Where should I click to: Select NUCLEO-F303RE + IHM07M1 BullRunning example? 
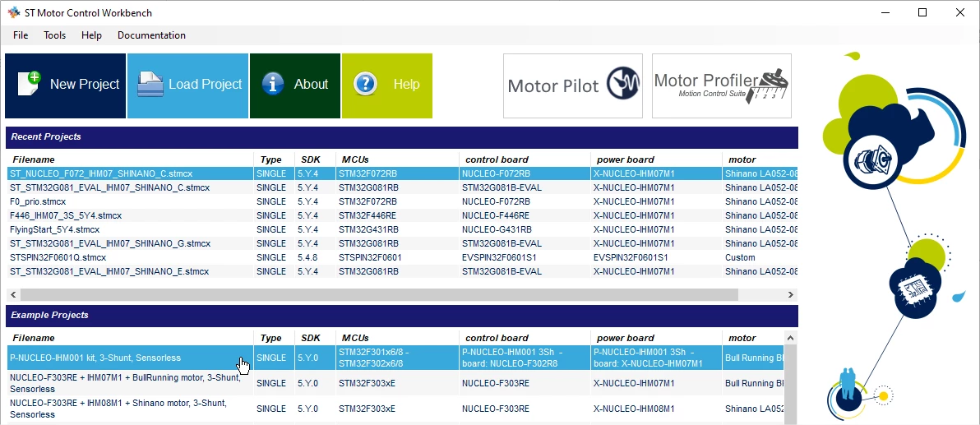pos(395,383)
